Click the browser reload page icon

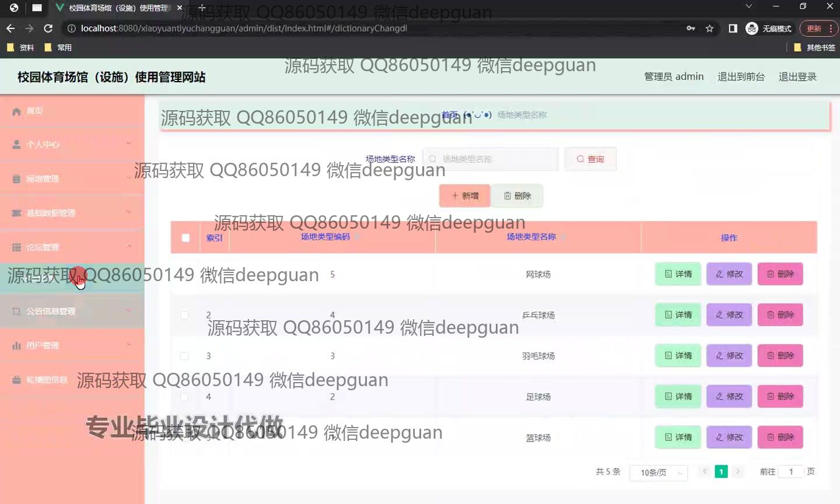48,29
